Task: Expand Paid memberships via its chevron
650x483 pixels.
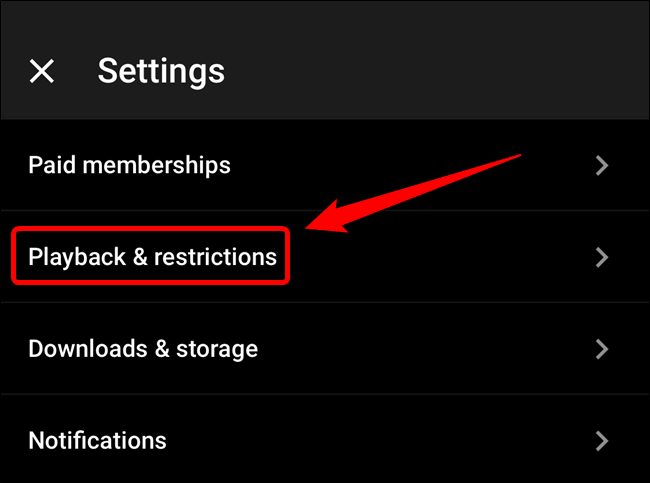Action: pyautogui.click(x=601, y=165)
